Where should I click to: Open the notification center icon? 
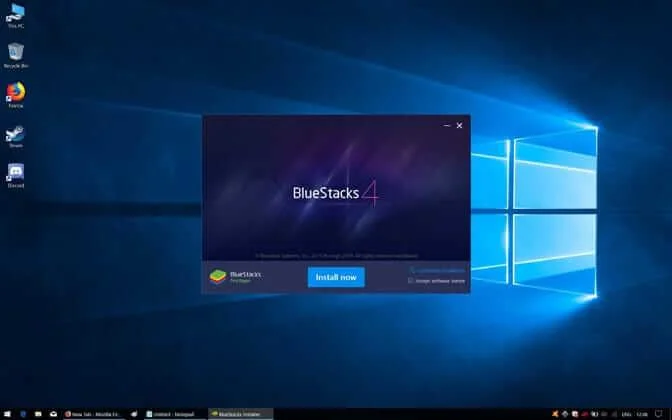click(x=659, y=414)
